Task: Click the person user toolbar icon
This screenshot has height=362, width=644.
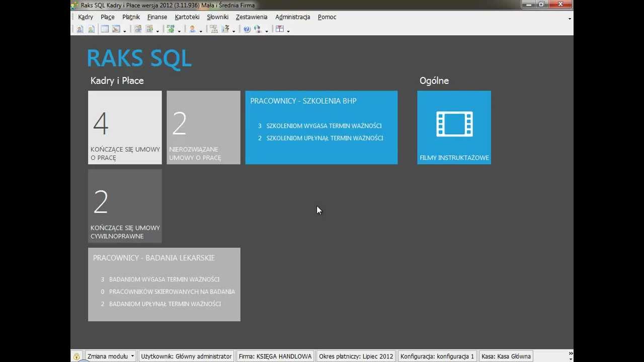Action: (193, 29)
